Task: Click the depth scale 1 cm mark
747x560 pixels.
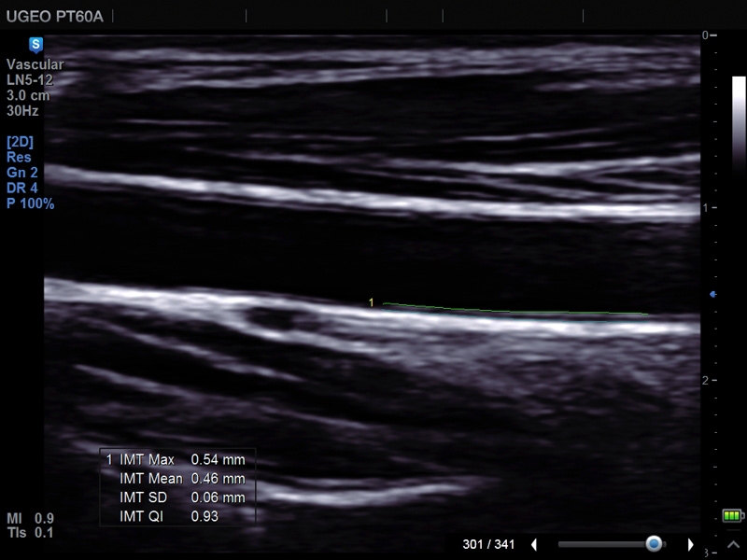Action: 710,207
